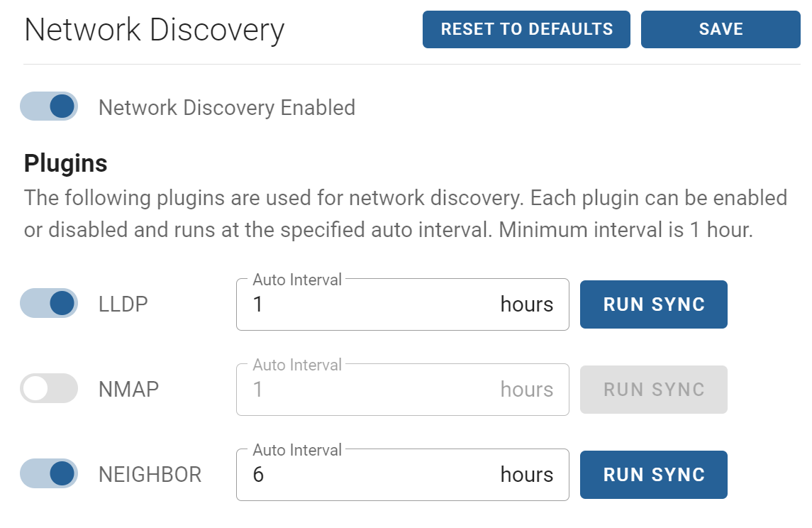Run sync for the NEIGHBOR plugin
The width and height of the screenshot is (812, 528).
click(654, 475)
